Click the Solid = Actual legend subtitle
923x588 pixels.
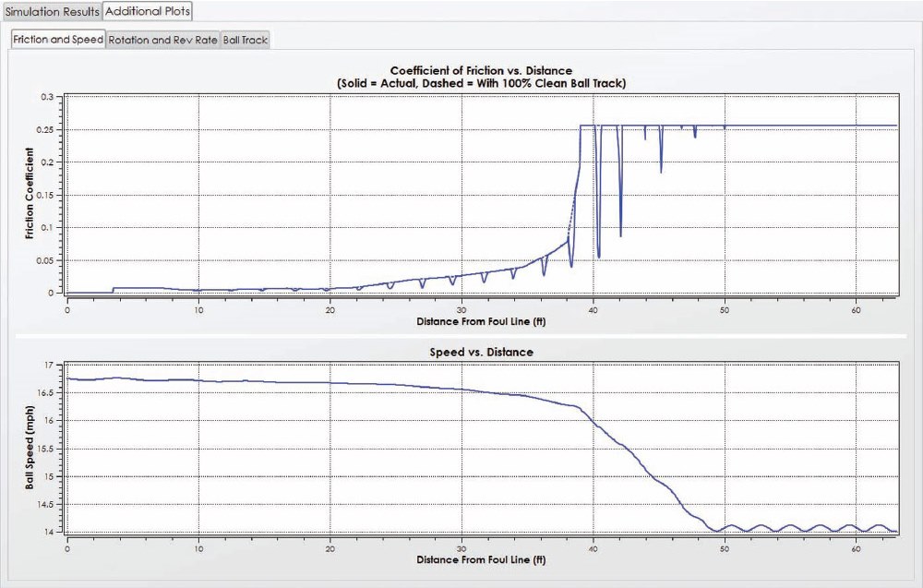click(x=481, y=83)
